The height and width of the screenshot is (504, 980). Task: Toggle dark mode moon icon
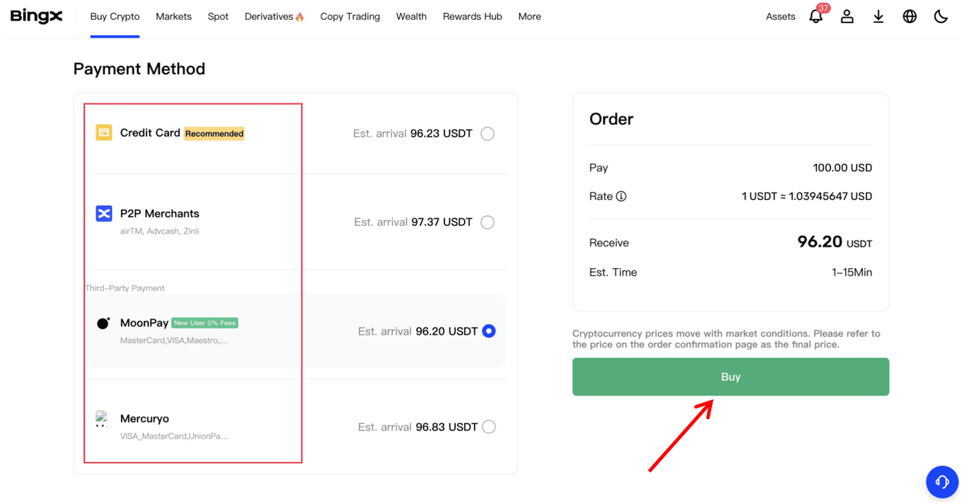(x=941, y=16)
